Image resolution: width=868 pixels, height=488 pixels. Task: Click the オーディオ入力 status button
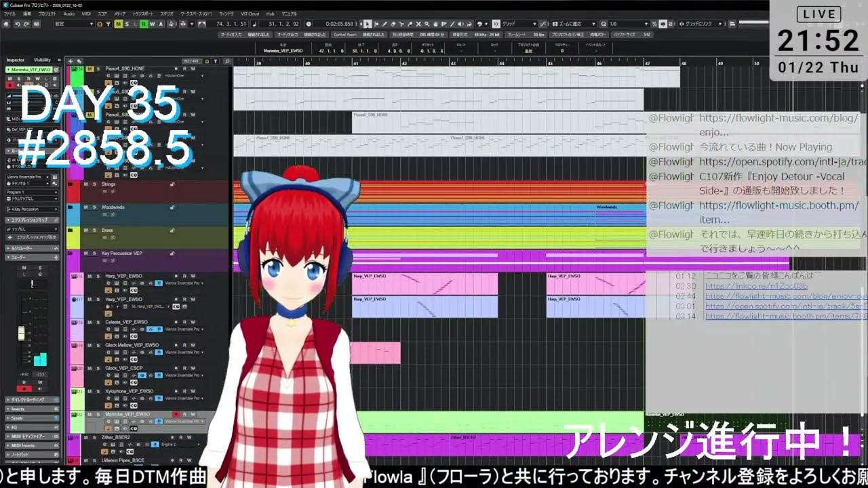(x=247, y=35)
